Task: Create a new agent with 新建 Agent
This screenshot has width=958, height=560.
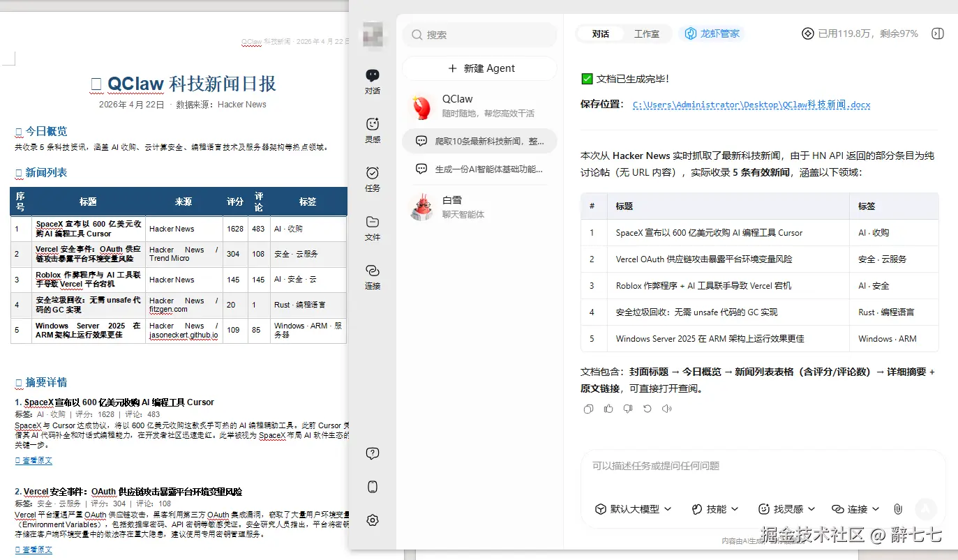Action: tap(480, 68)
